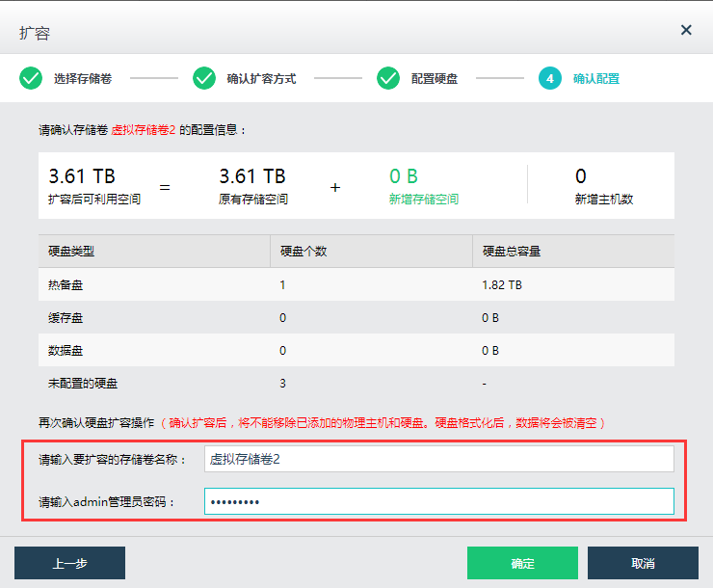The image size is (713, 588).
Task: Select the 选择存储卷 step label
Action: pyautogui.click(x=82, y=79)
